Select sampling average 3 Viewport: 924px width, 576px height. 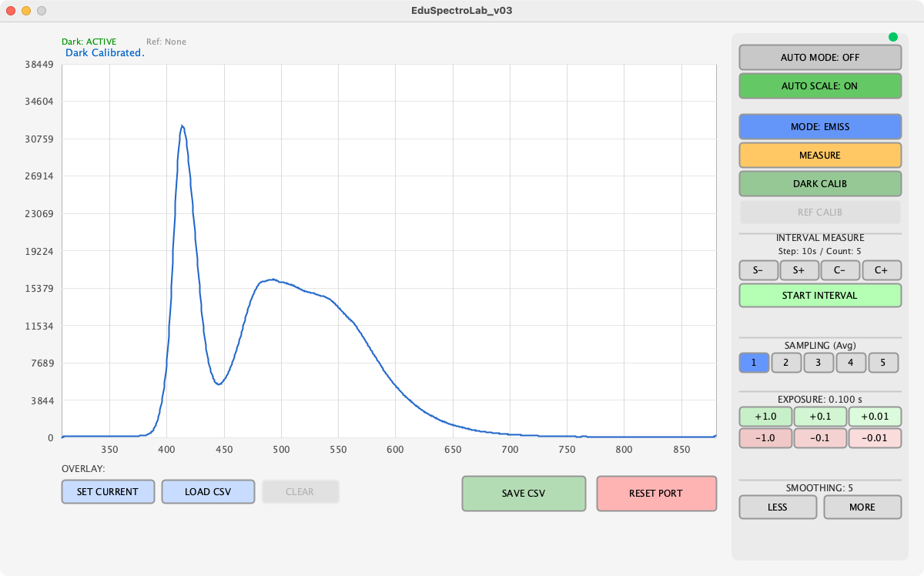(819, 363)
